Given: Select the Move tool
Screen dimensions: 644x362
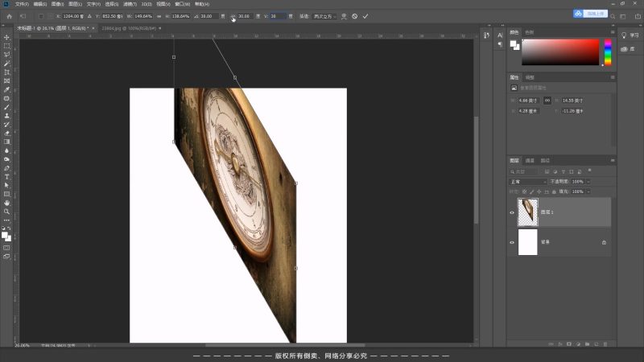Looking at the screenshot, I should [x=7, y=38].
